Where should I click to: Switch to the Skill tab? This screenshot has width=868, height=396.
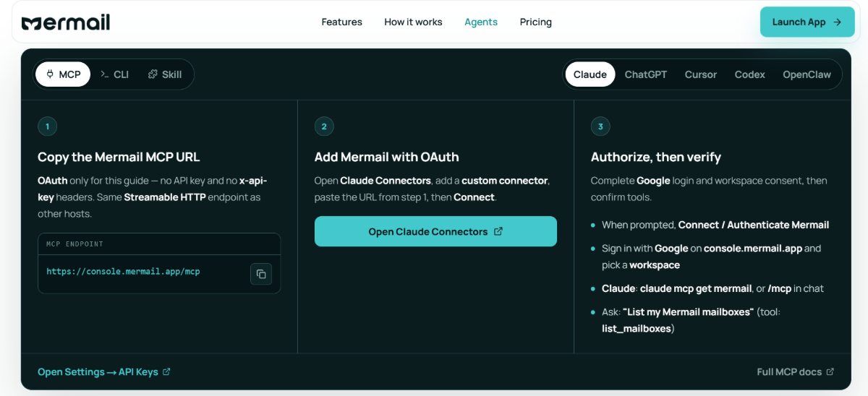(x=165, y=74)
